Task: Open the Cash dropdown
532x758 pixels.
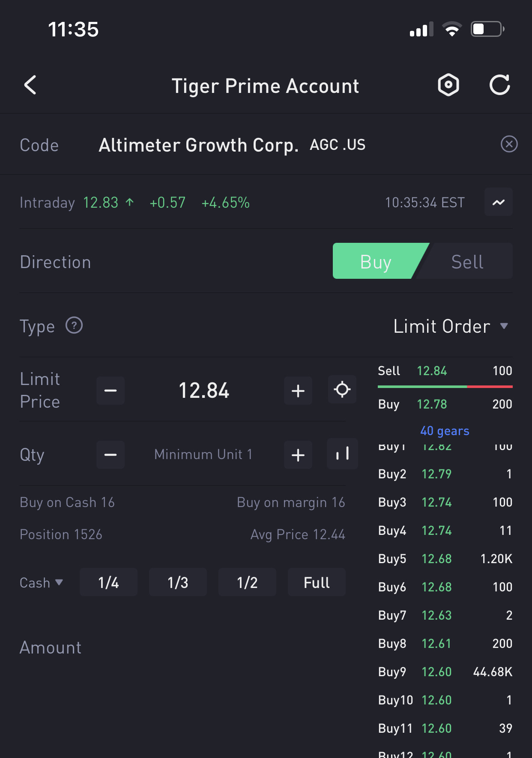Action: tap(42, 582)
